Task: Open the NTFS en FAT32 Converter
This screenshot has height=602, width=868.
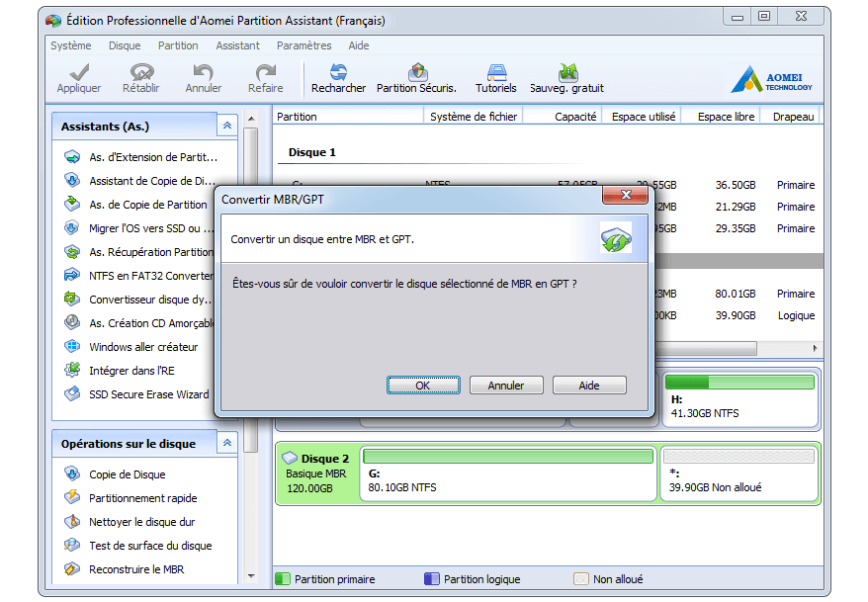Action: 150,276
